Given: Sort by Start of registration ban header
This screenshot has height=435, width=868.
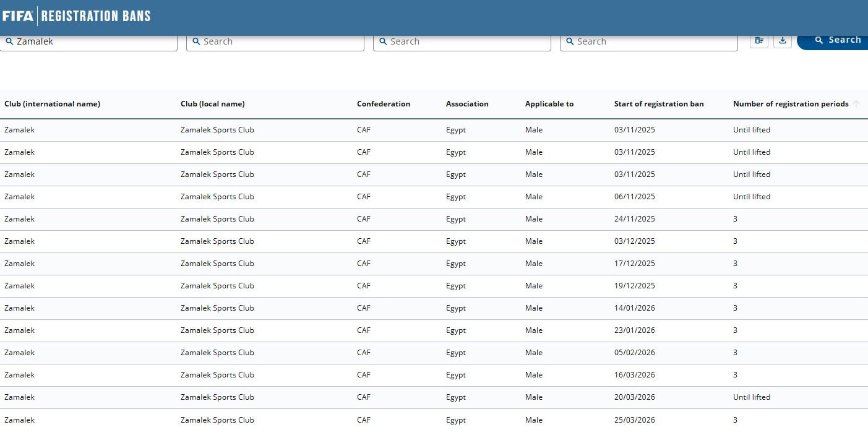Looking at the screenshot, I should (x=658, y=104).
